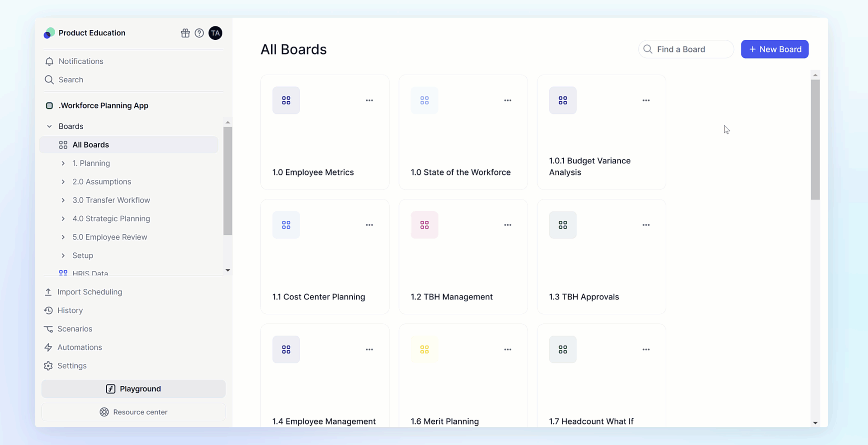Expand the Setup folder
868x445 pixels.
pos(63,256)
